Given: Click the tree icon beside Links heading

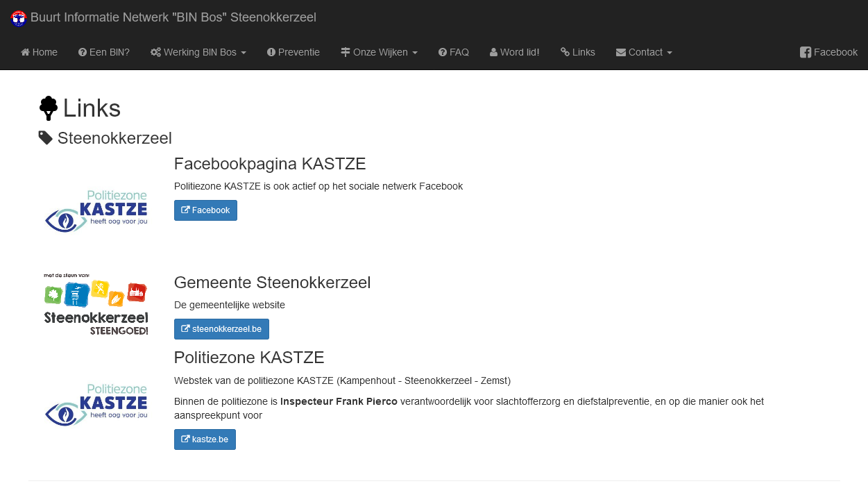Looking at the screenshot, I should pos(48,108).
